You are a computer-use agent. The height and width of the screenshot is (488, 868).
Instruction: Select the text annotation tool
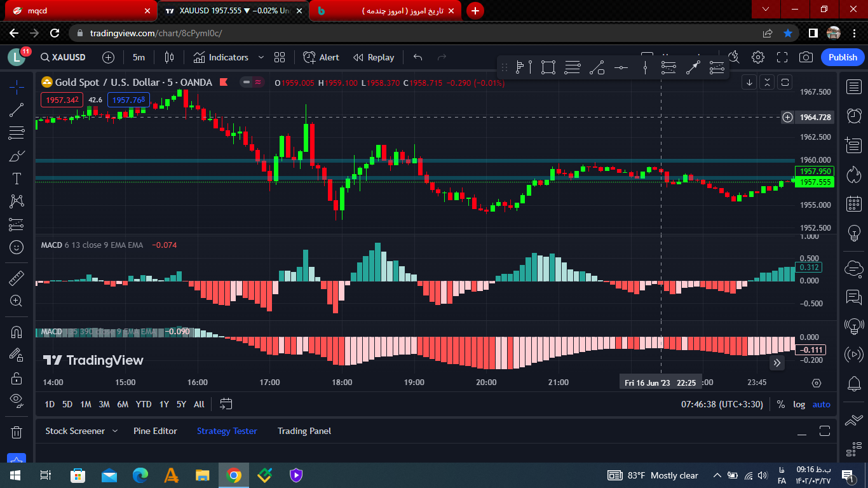tap(17, 179)
